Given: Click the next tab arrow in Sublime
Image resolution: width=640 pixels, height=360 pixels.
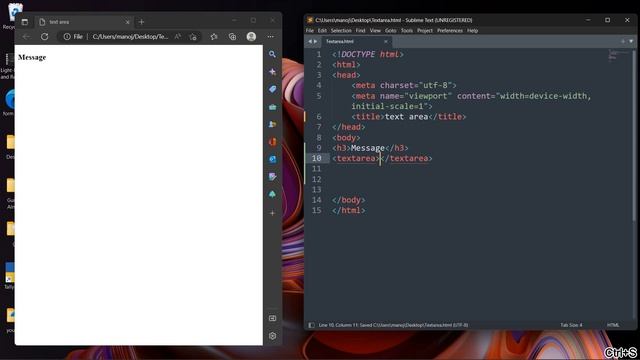Looking at the screenshot, I should 315,42.
